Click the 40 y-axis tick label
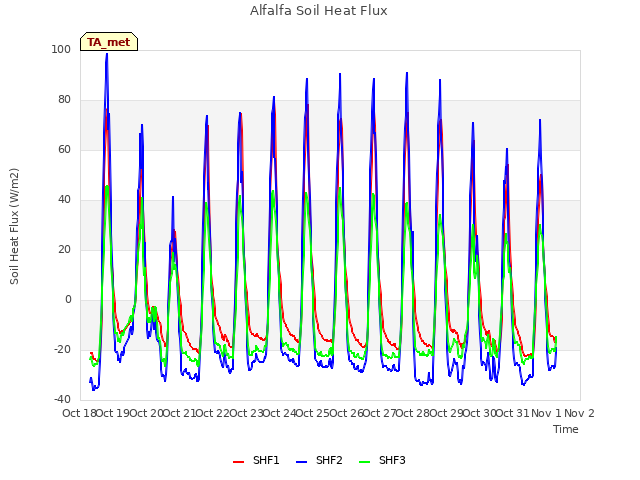The width and height of the screenshot is (640, 480). pyautogui.click(x=64, y=200)
